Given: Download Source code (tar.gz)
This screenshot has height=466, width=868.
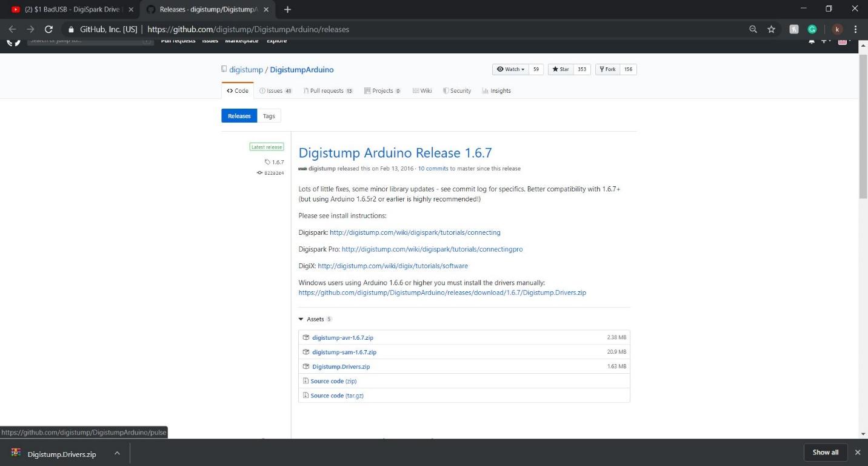Looking at the screenshot, I should 337,396.
